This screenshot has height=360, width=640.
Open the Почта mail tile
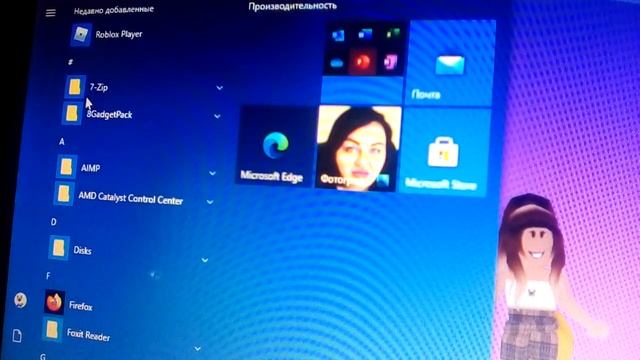click(x=450, y=62)
